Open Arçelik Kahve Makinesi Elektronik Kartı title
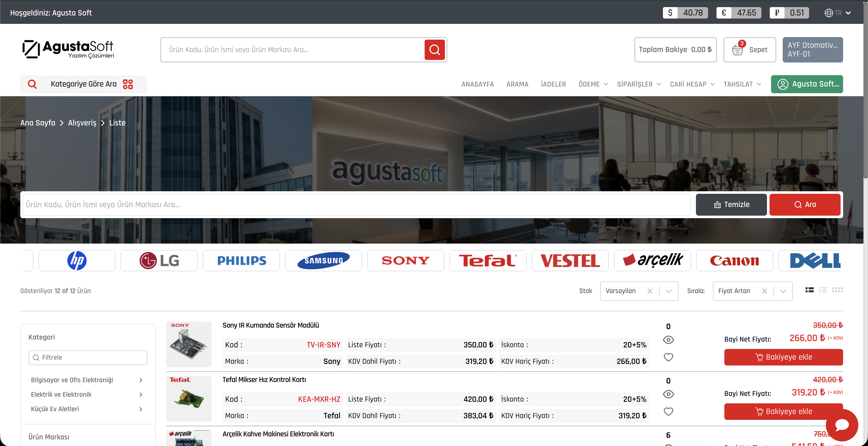The image size is (868, 446). 278,434
